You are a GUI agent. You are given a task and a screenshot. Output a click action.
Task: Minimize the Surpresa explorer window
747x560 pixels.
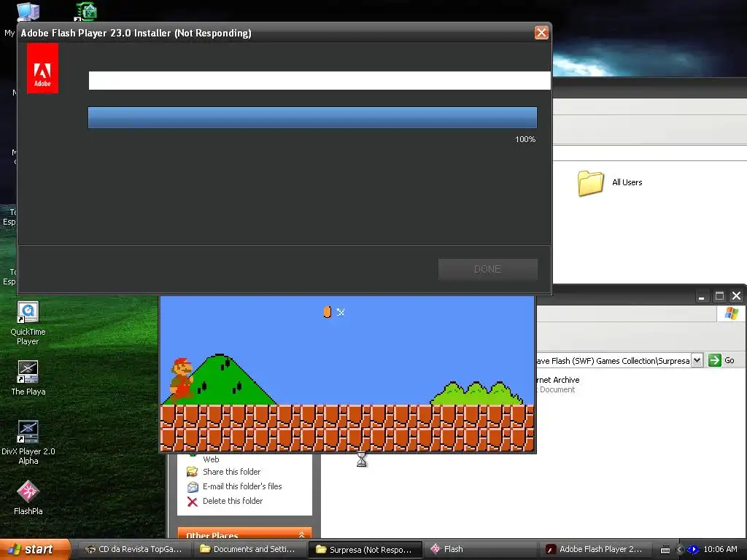(x=701, y=296)
